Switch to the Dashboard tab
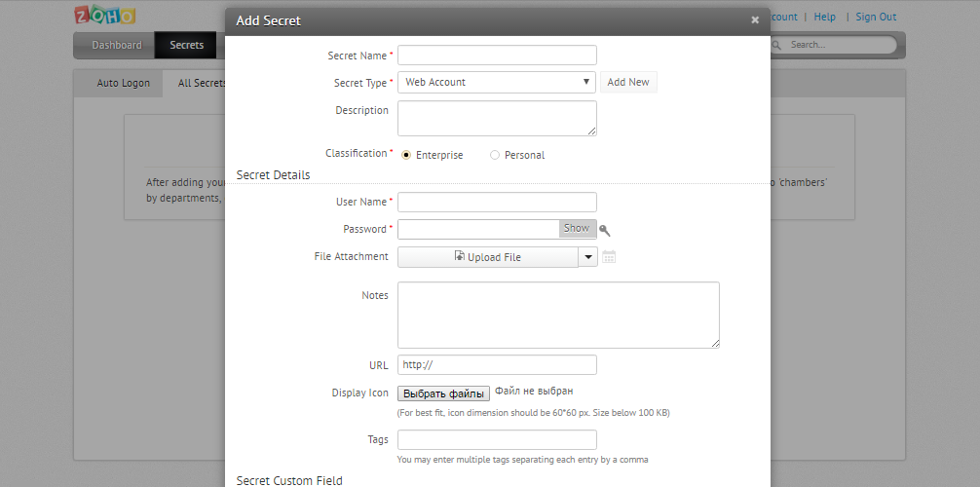 click(117, 45)
